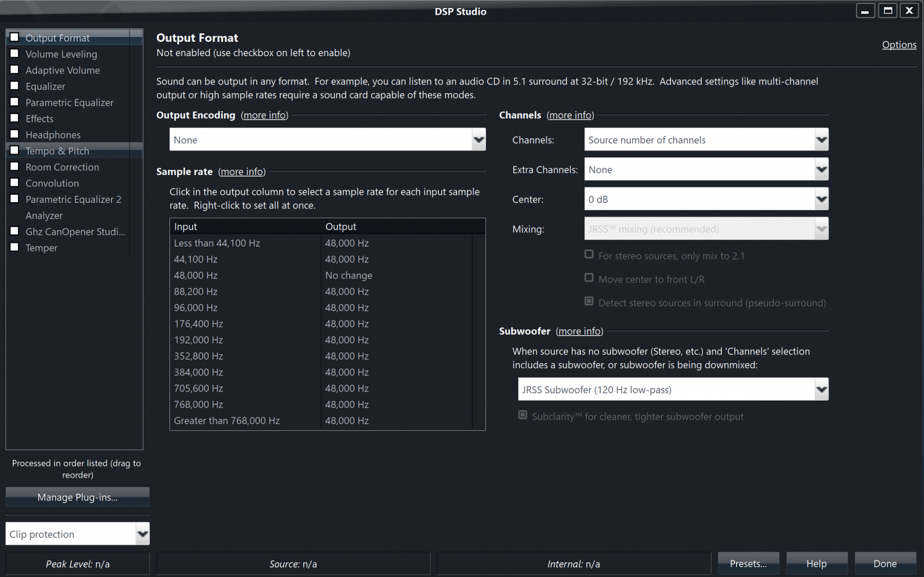Viewport: 924px width, 577px height.
Task: Tick the Parametric Equalizer 2 checkbox
Action: (x=15, y=198)
